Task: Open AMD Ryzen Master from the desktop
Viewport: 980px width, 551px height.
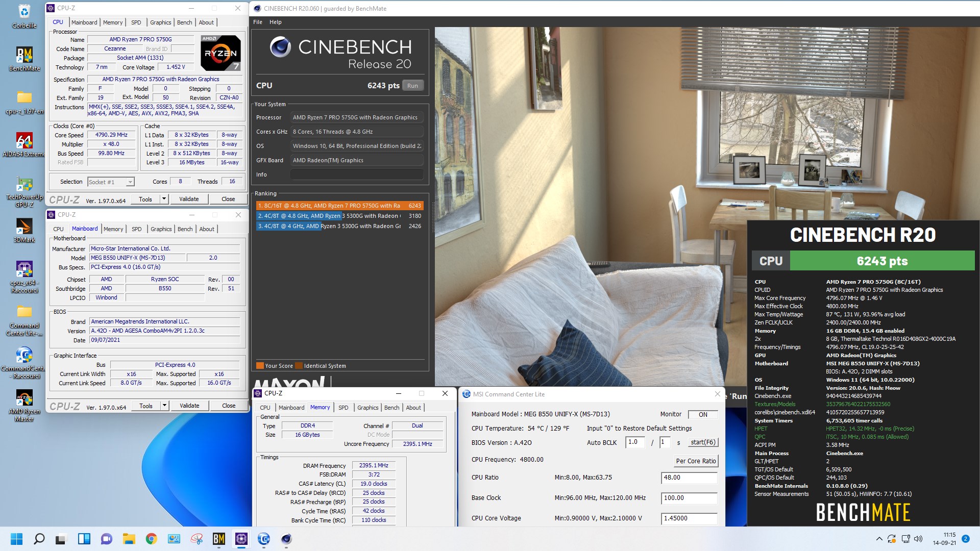Action: point(24,406)
